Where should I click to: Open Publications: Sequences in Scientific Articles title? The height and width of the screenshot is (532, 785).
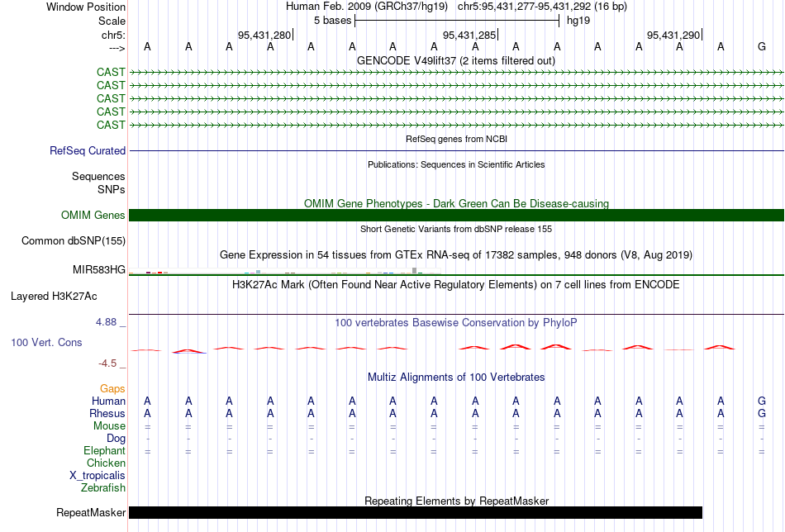coord(456,164)
